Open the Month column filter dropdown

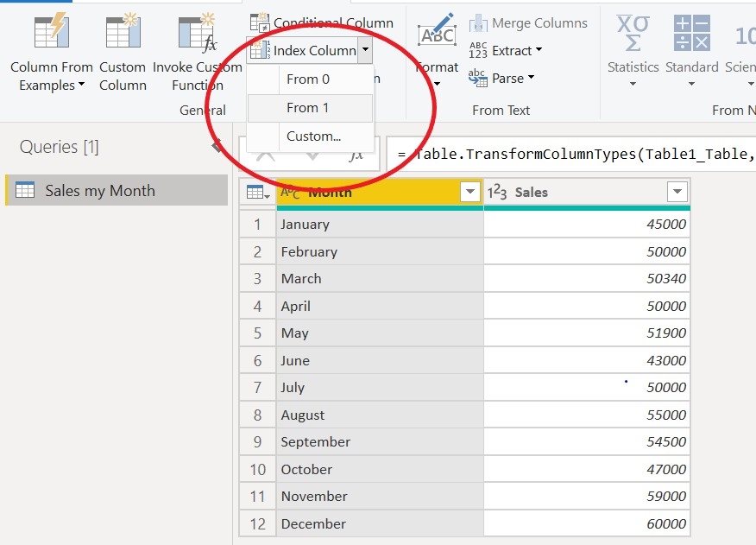coord(470,193)
